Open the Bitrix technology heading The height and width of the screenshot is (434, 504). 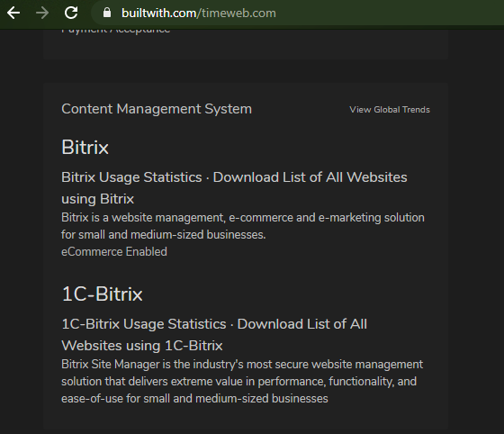(85, 148)
